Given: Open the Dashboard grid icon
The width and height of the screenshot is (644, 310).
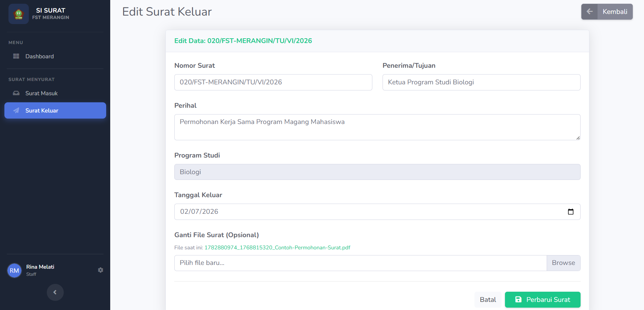Looking at the screenshot, I should (x=16, y=56).
